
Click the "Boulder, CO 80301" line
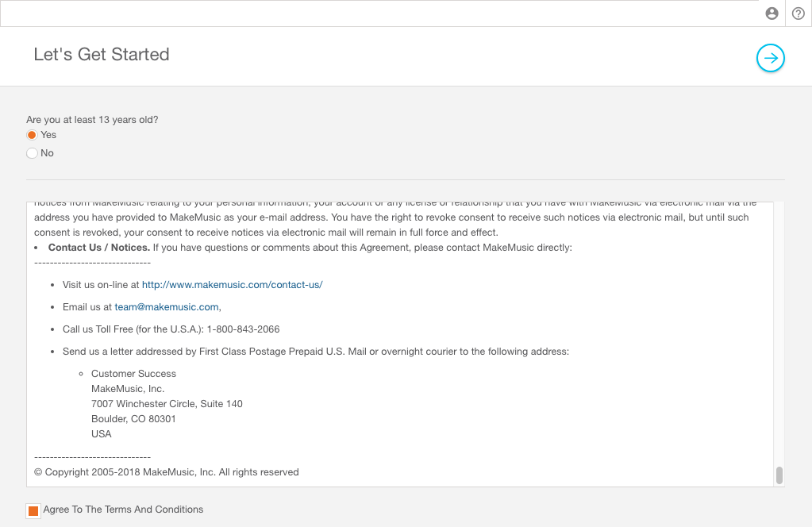[x=133, y=419]
